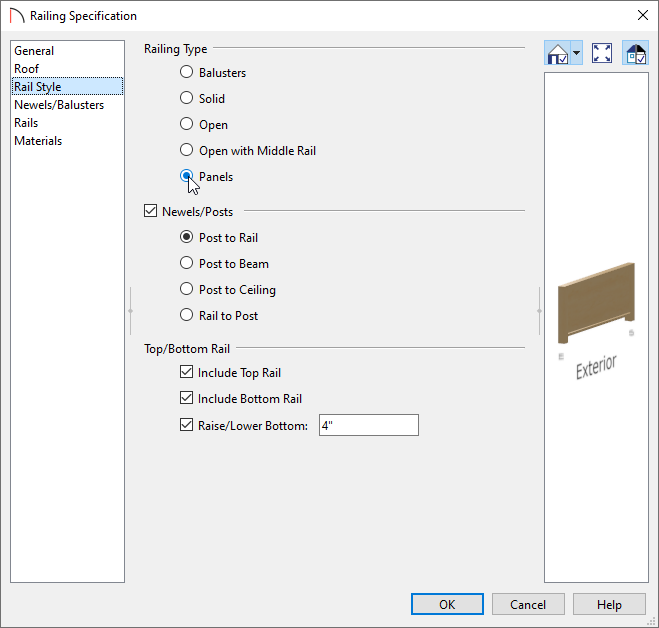Select Post to Beam option
The image size is (659, 628).
click(x=187, y=264)
